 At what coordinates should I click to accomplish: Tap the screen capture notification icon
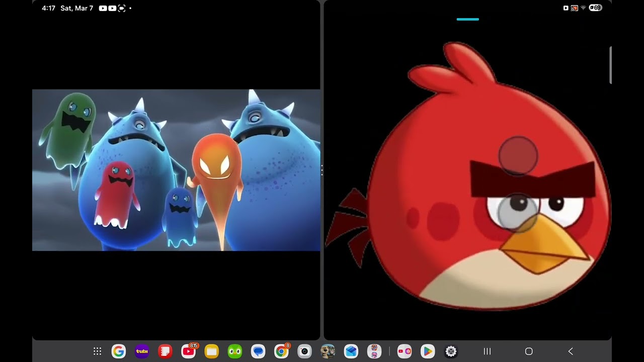121,8
